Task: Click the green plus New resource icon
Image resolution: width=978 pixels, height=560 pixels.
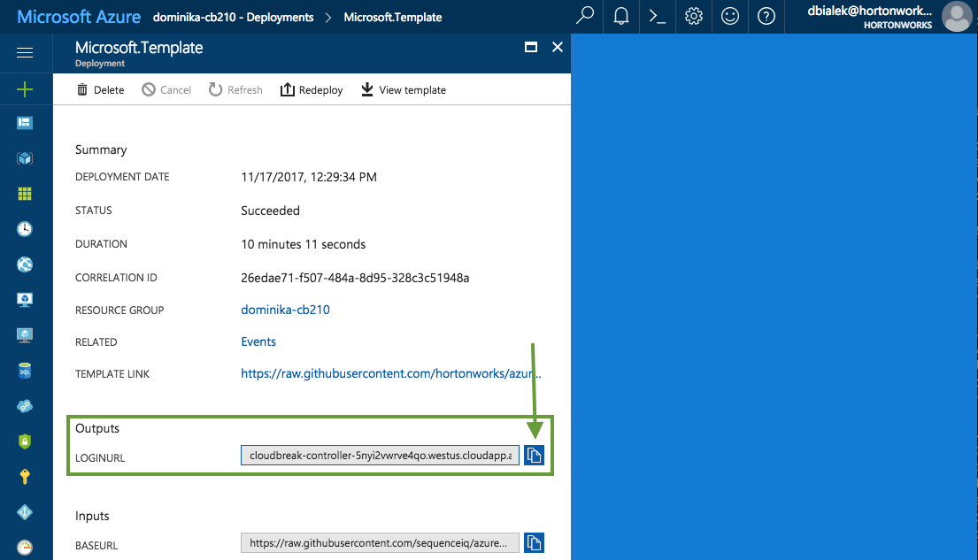Action: point(25,88)
